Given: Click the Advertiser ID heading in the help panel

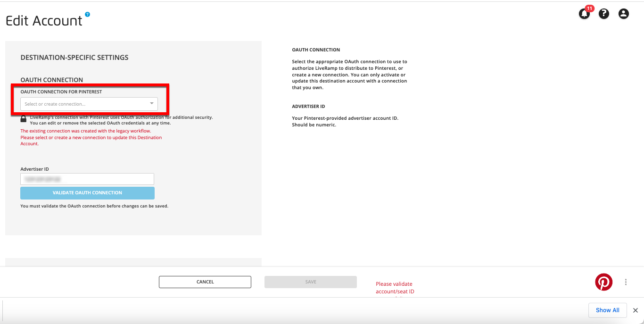Looking at the screenshot, I should click(x=308, y=107).
